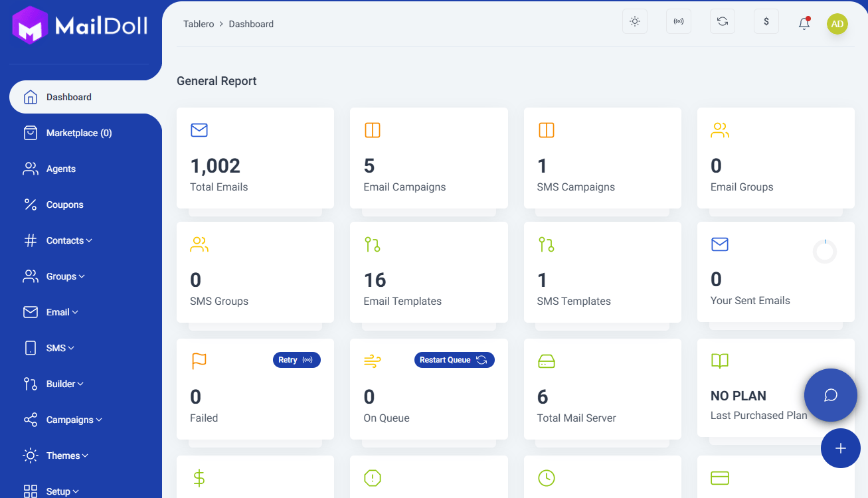The height and width of the screenshot is (498, 868).
Task: Click the SMS Groups users icon
Action: click(x=199, y=244)
